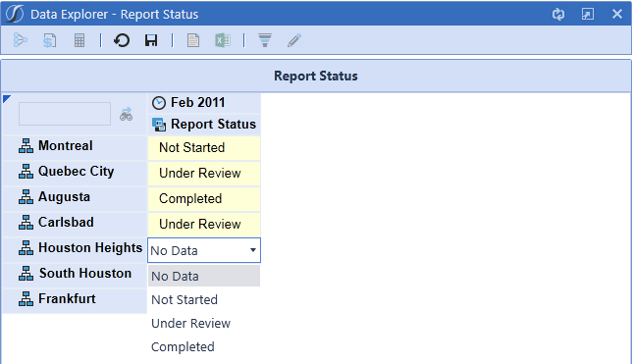
Task: Click the Excel export toolbar icon
Action: [x=223, y=40]
